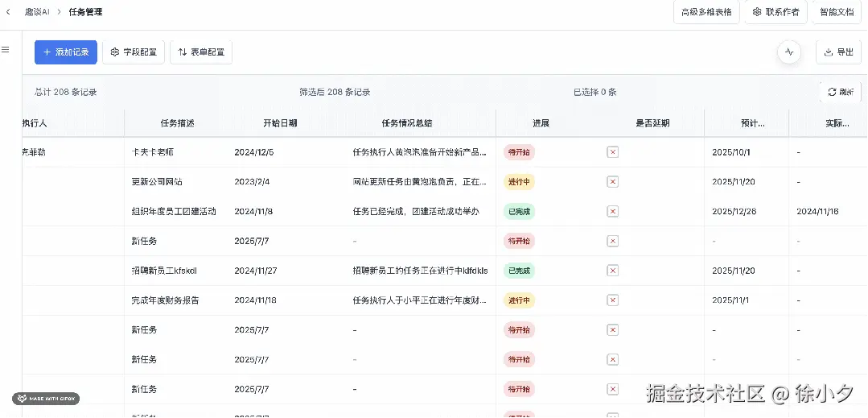This screenshot has width=868, height=418.
Task: Click the 开始日期 column header
Action: coord(280,123)
